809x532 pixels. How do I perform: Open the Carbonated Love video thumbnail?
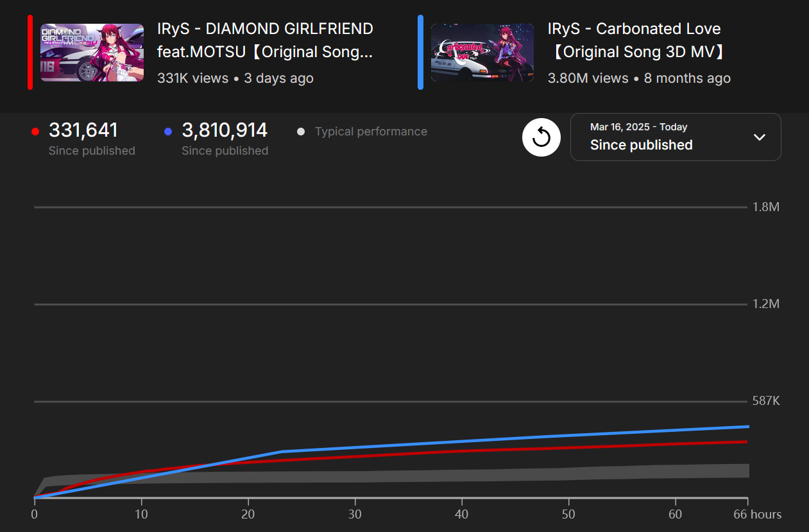click(x=482, y=53)
